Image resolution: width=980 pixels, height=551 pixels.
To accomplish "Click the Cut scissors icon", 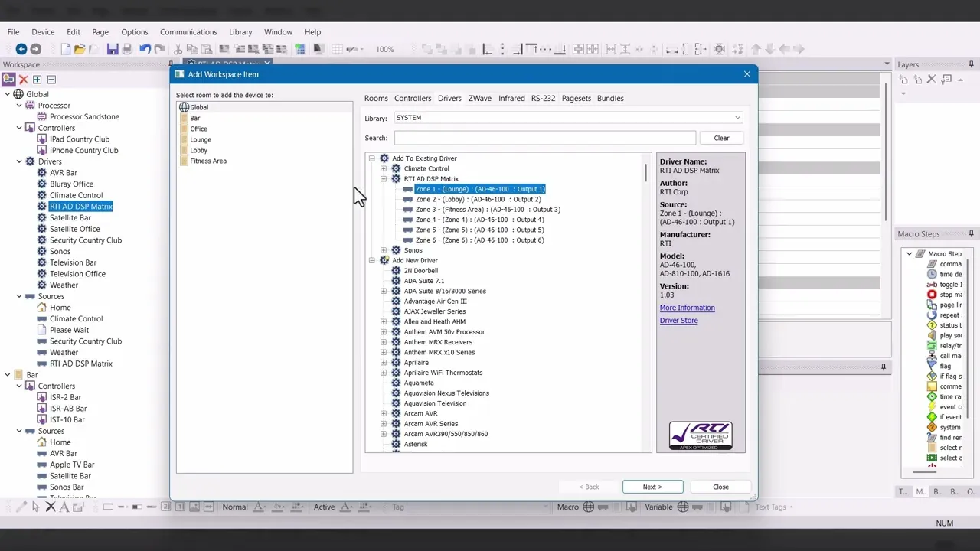I will [x=178, y=49].
